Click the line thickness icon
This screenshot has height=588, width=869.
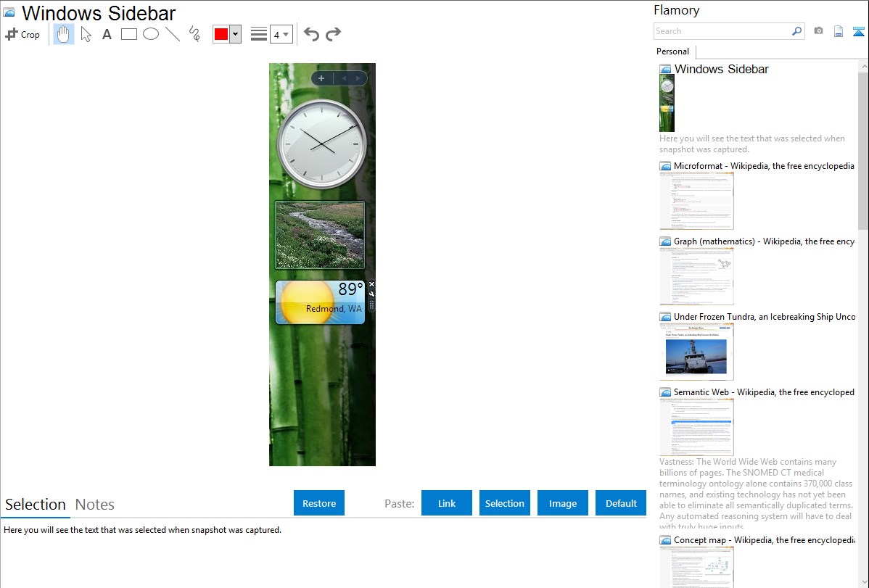[259, 34]
